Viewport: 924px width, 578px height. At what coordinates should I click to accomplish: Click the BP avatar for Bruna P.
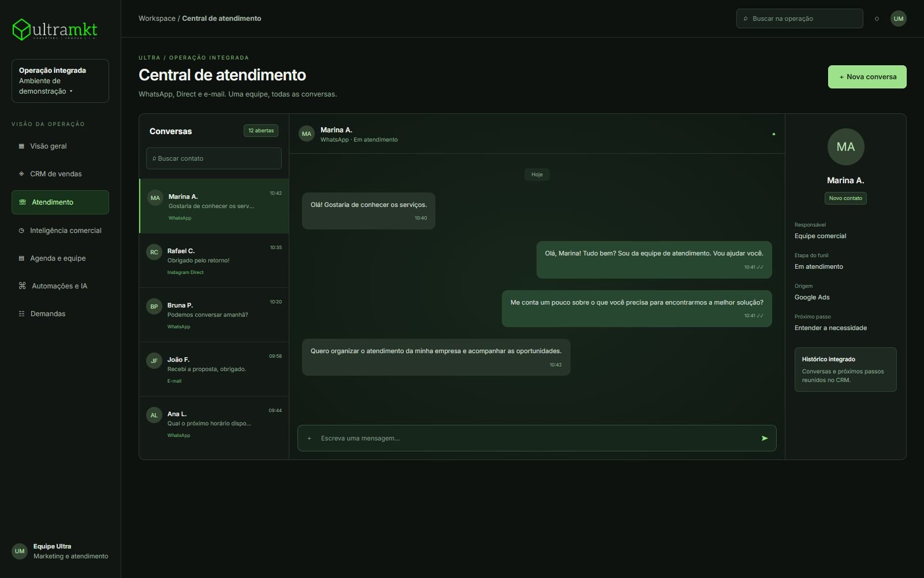pyautogui.click(x=154, y=306)
